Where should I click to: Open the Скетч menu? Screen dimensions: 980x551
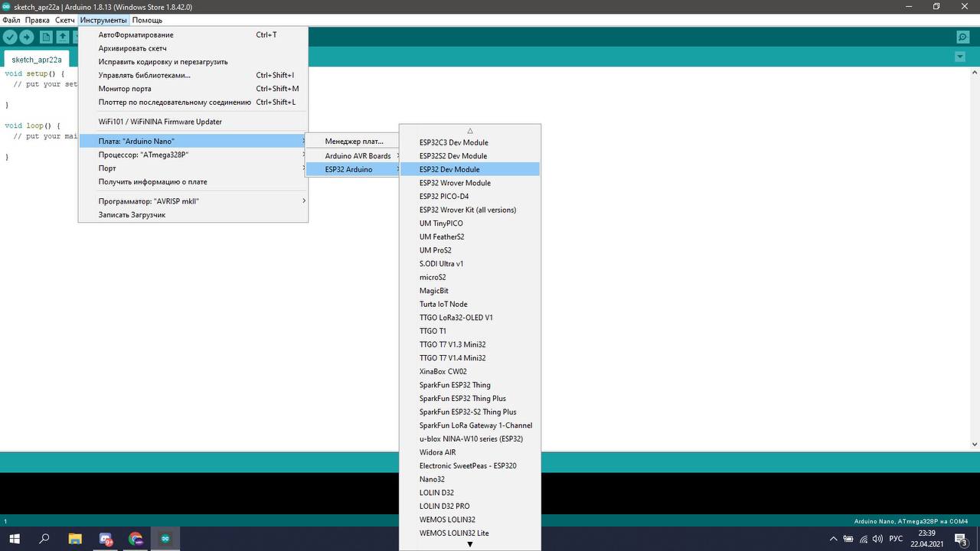[x=65, y=20]
